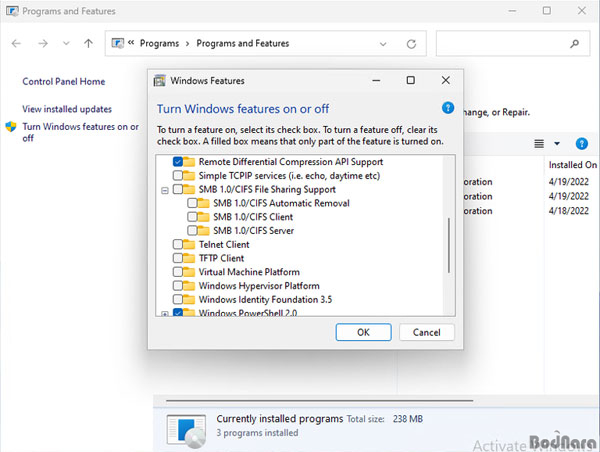Screen dimensions: 600x452
Task: Collapse SMB 1.0/CIFS File Sharing Support node
Action: pos(165,190)
